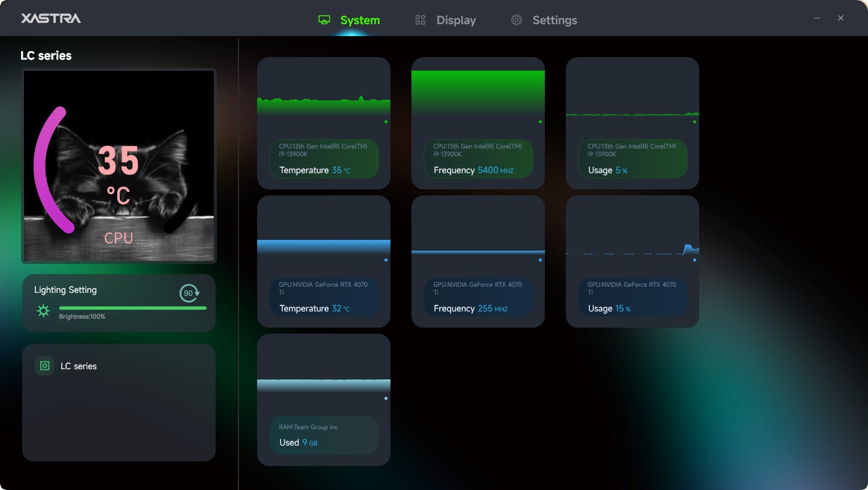Select the LC series device entry
This screenshot has width=868, height=490.
119,366
